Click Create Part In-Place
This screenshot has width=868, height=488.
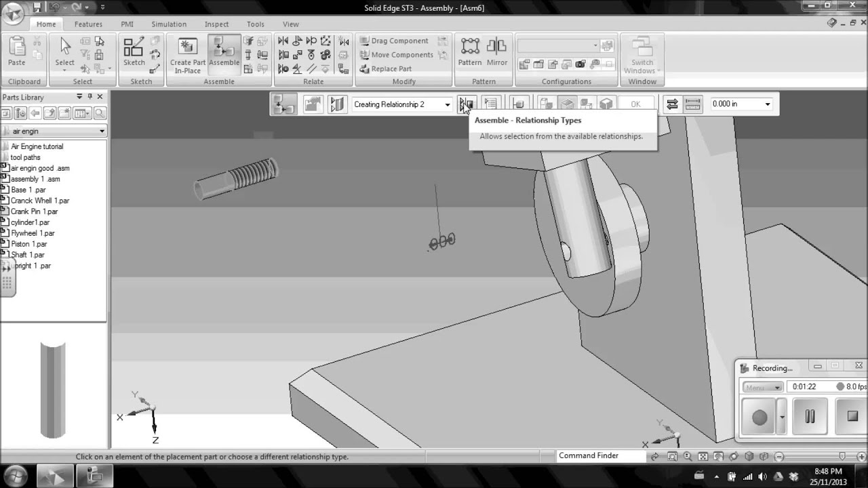188,56
